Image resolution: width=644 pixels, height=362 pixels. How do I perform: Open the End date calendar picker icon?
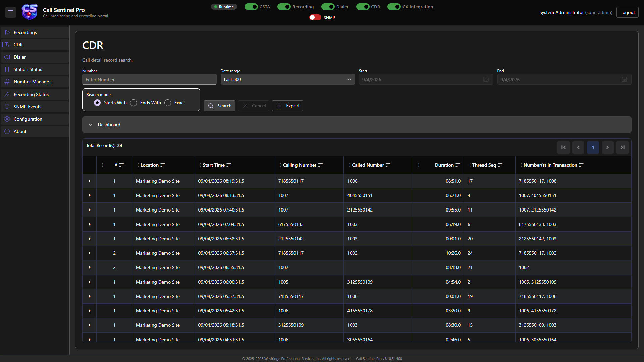tap(624, 79)
